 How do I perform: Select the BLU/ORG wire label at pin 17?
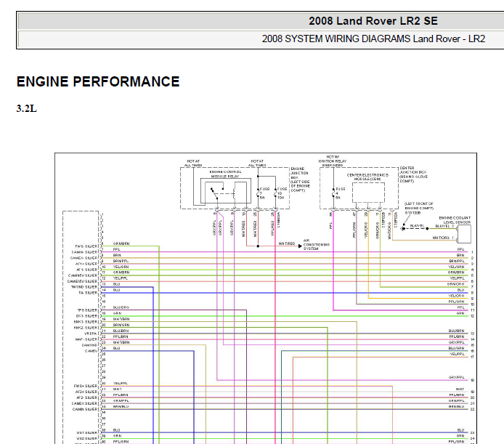pos(121,307)
